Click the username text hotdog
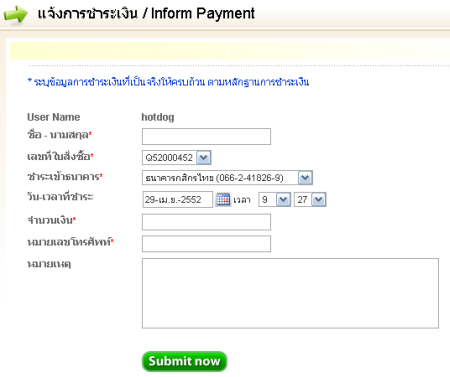Image resolution: width=450 pixels, height=377 pixels. click(158, 117)
